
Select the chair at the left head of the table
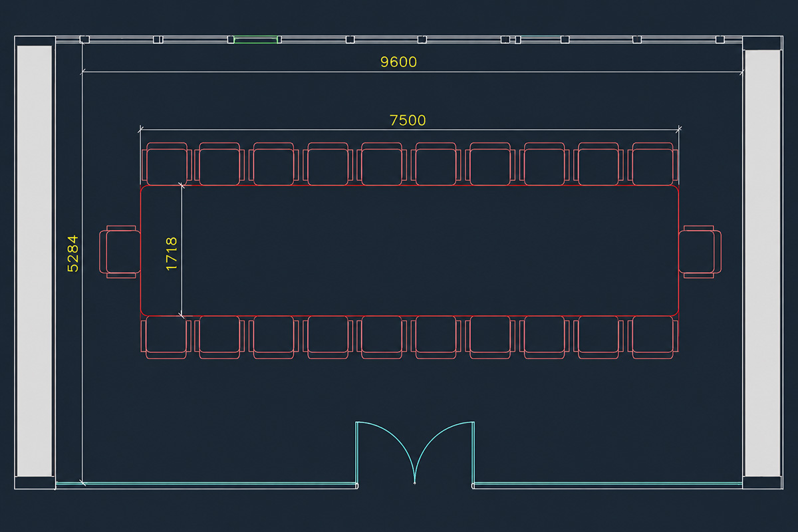[120, 251]
